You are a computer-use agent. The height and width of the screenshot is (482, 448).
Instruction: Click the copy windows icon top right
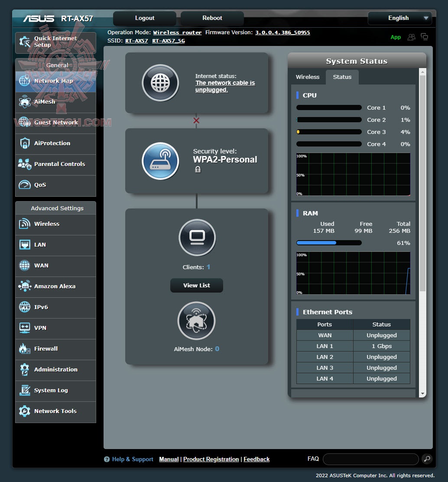click(x=424, y=37)
